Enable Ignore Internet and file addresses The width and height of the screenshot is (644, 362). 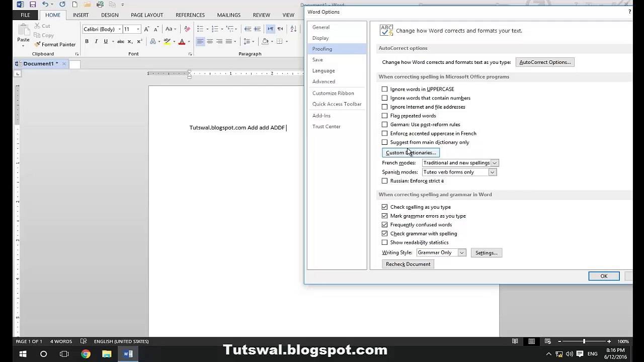point(384,107)
